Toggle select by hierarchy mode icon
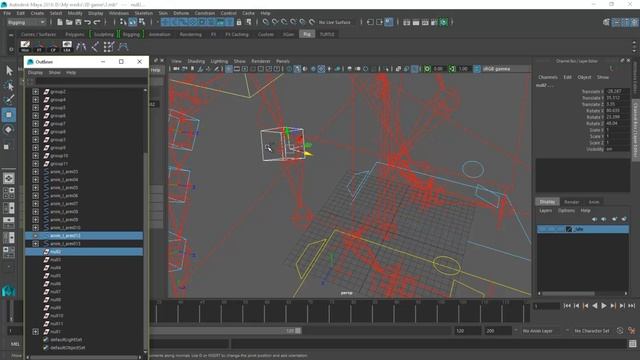The height and width of the screenshot is (360, 640). point(123,22)
